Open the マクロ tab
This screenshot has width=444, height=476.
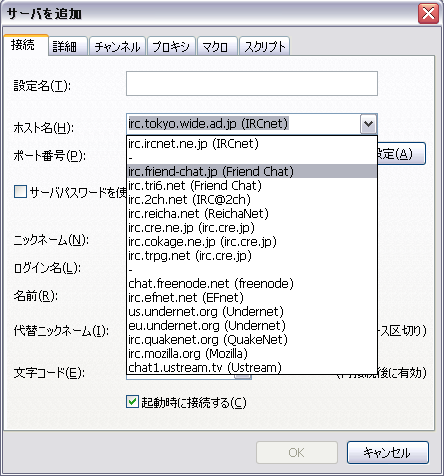click(x=217, y=46)
